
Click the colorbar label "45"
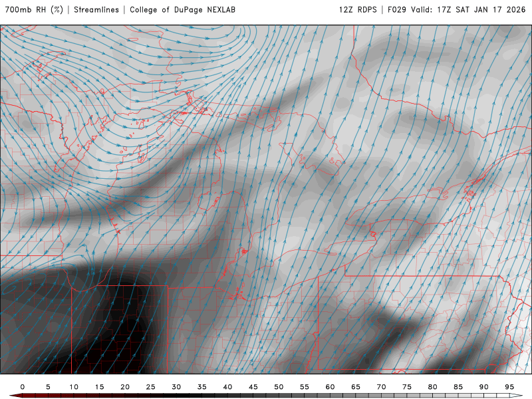coord(253,387)
